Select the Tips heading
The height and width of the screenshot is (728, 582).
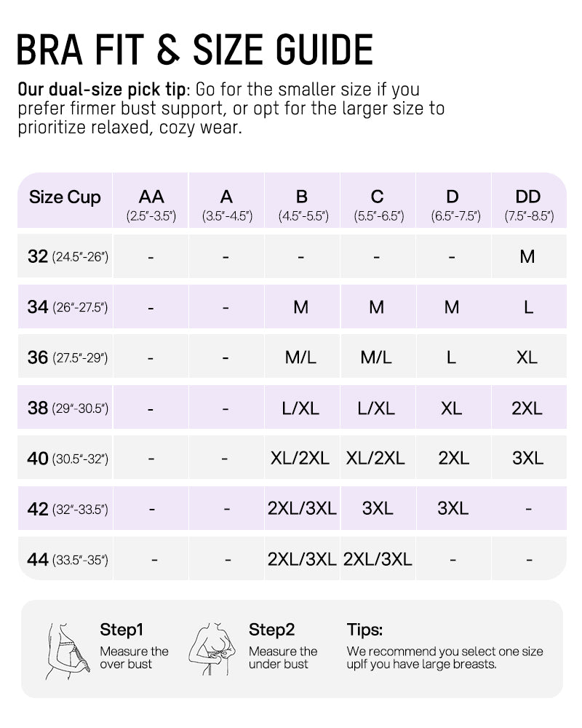(x=364, y=630)
